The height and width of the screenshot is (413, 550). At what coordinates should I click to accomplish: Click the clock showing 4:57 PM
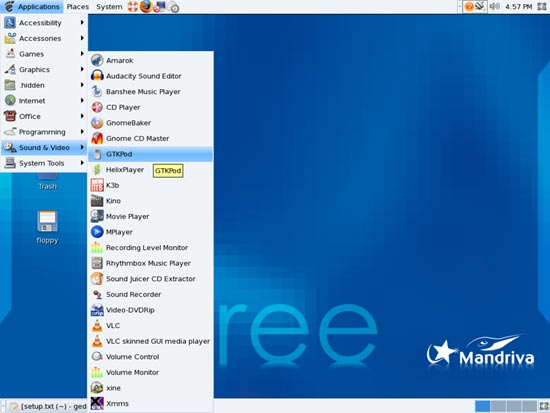coord(518,7)
